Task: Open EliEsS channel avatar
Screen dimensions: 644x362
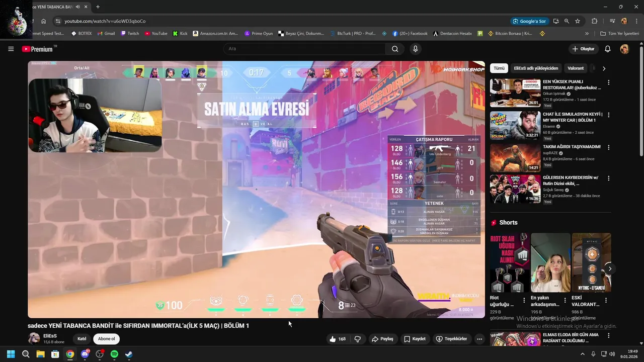Action: pyautogui.click(x=34, y=338)
